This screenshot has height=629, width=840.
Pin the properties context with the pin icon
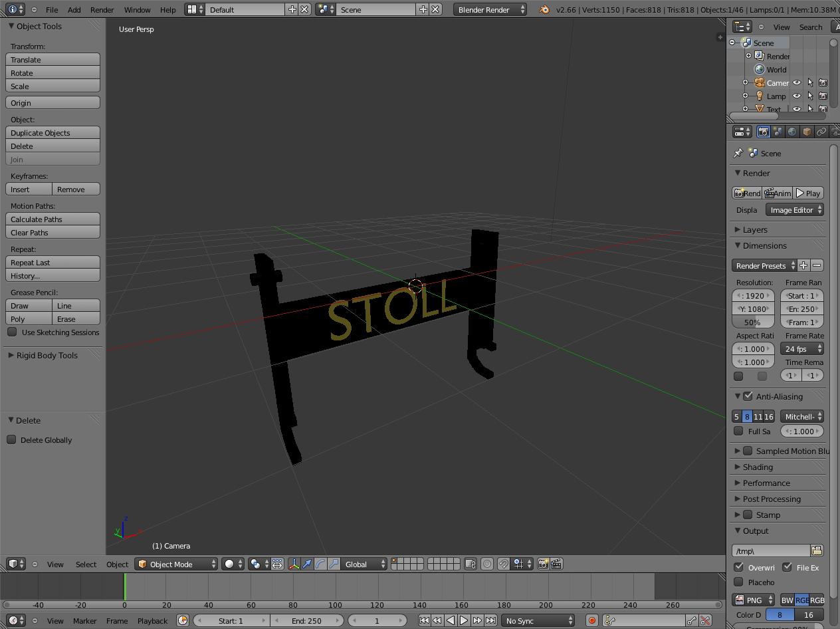(x=738, y=153)
